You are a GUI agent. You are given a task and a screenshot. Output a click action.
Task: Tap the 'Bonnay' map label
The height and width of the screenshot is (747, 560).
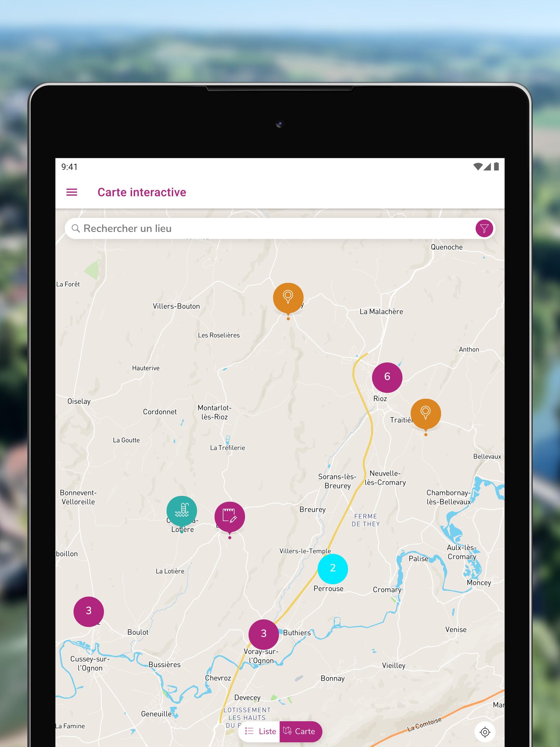pos(333,678)
